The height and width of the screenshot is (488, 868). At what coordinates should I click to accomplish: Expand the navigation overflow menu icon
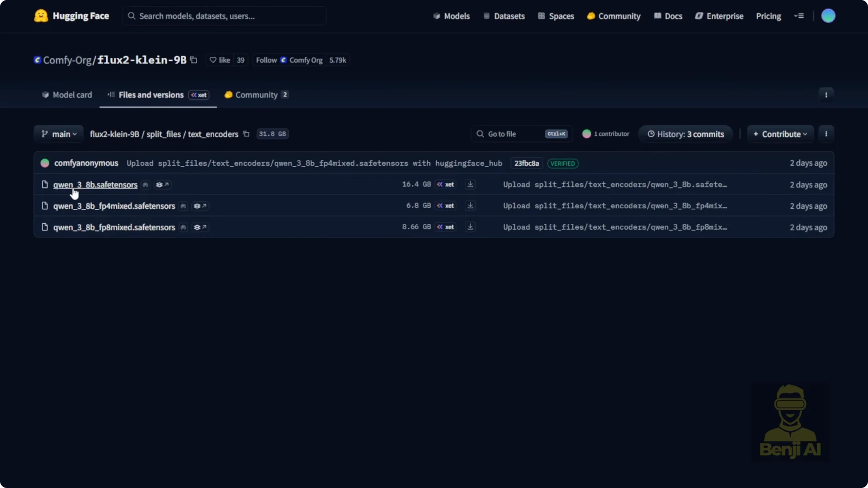click(799, 16)
